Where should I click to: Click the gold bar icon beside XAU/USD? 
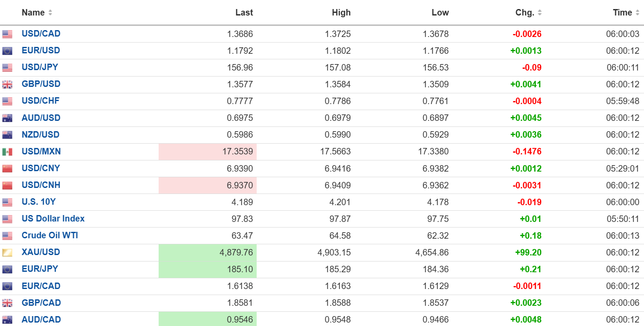7,252
